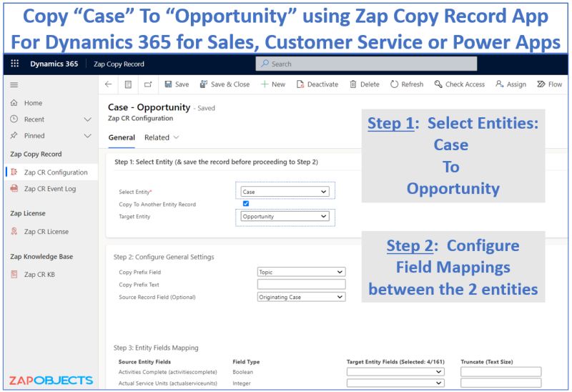Open Zap CR Configuration in sidebar
This screenshot has width=572, height=392.
click(51, 172)
